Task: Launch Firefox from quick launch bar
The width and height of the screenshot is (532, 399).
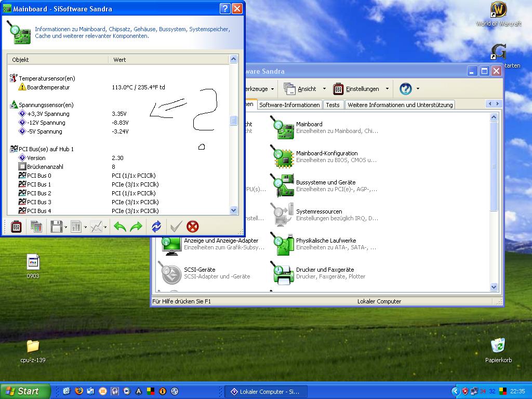Action: tap(79, 391)
